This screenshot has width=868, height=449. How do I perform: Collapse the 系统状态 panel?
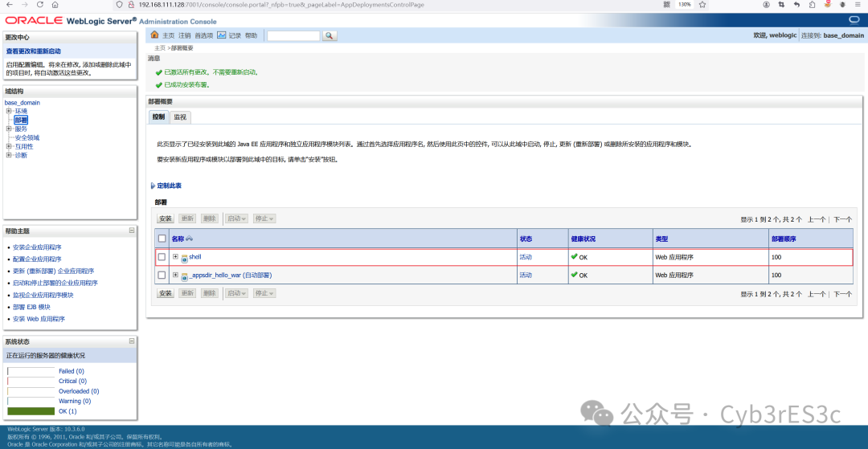click(132, 341)
